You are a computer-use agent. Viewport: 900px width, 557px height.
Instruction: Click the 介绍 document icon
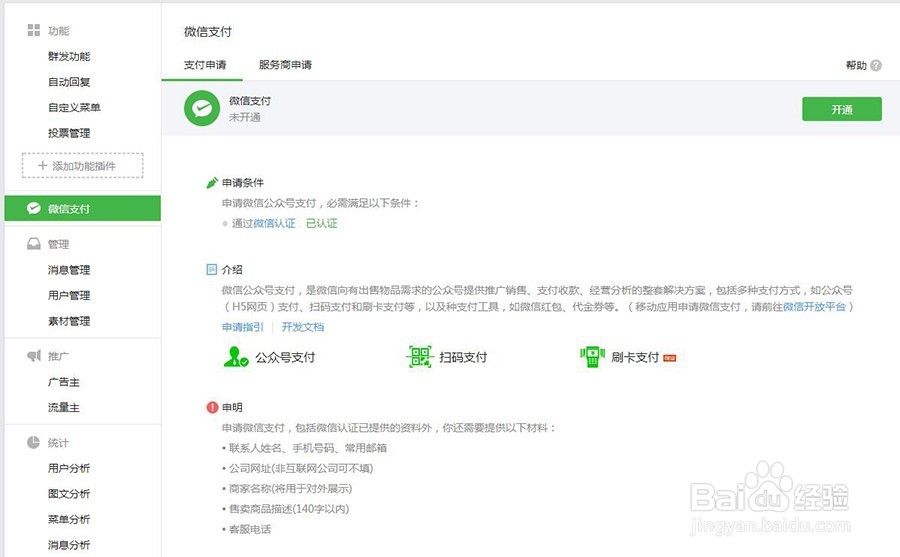coord(212,269)
